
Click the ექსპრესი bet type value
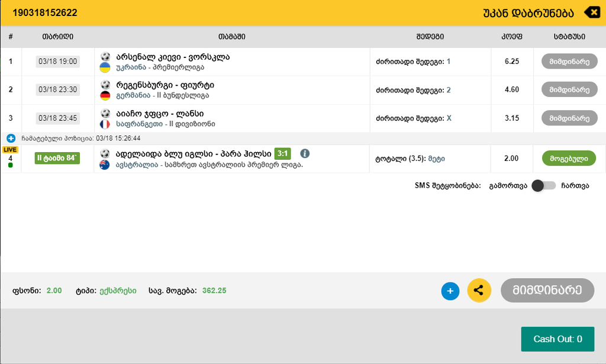[118, 291]
